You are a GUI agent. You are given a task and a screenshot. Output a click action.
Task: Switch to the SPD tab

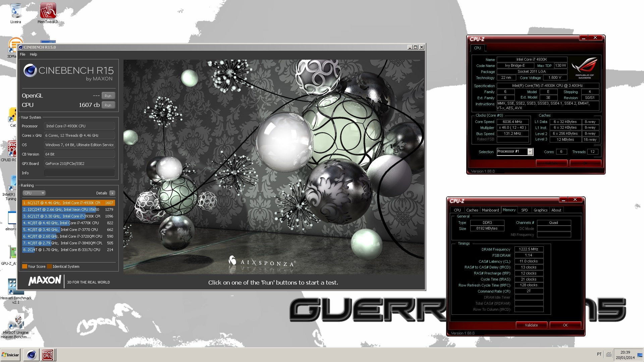click(x=524, y=210)
